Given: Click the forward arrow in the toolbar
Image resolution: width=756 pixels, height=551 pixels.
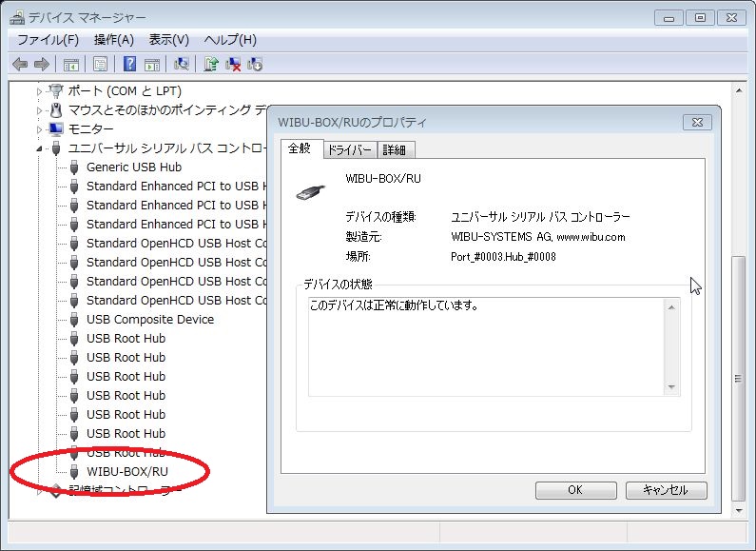Looking at the screenshot, I should (42, 64).
